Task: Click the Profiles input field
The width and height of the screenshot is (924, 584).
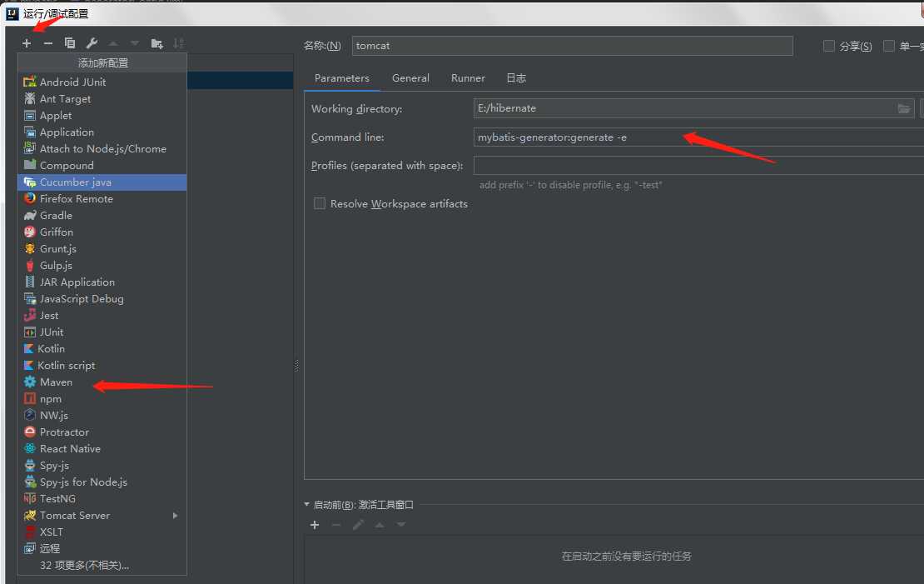Action: [699, 165]
